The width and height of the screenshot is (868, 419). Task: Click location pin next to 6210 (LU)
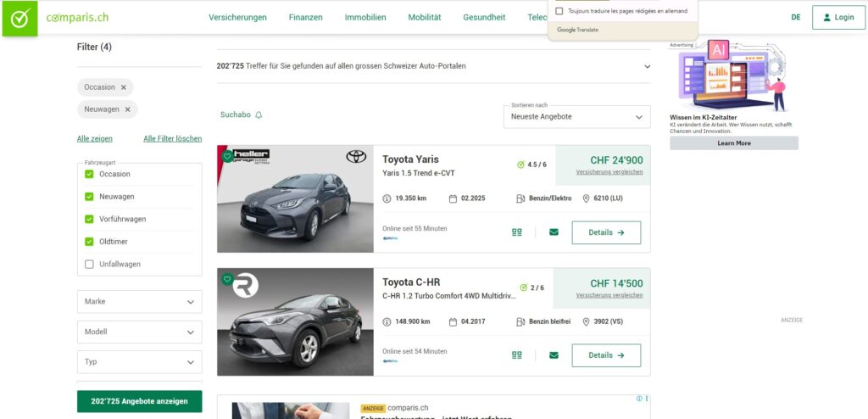tap(586, 198)
